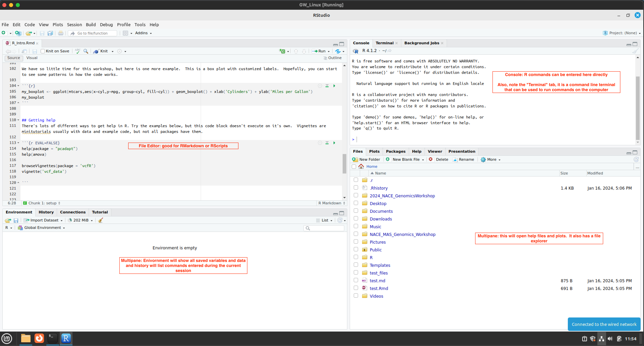This screenshot has width=644, height=346.
Task: Open the Tools menu
Action: pos(140,24)
